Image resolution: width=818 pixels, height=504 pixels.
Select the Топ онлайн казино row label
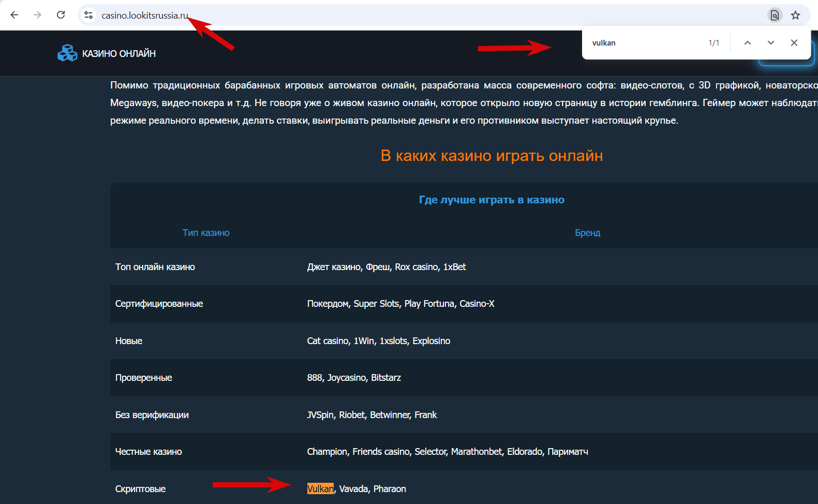coord(155,267)
